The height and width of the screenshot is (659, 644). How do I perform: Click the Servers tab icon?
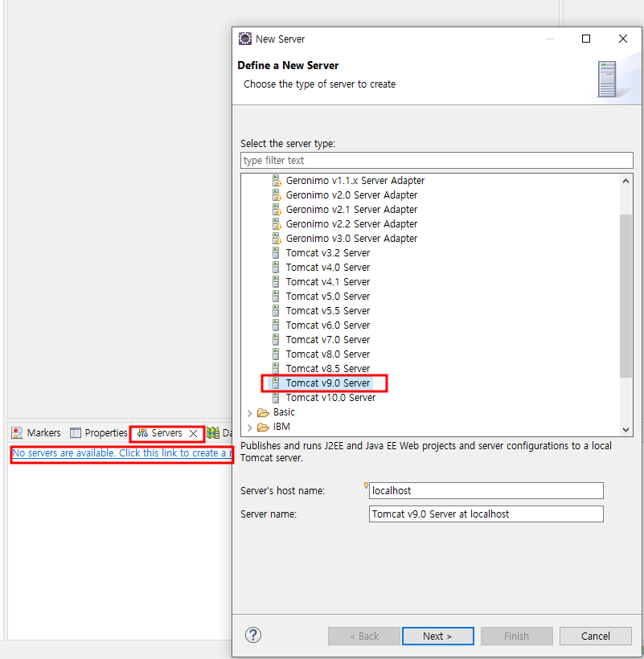click(x=142, y=433)
